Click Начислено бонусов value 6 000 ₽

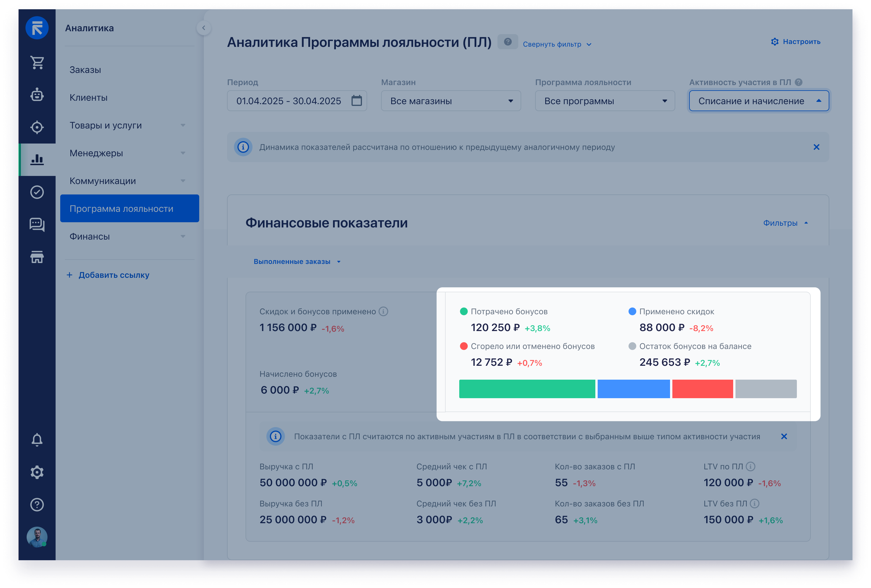(x=280, y=390)
